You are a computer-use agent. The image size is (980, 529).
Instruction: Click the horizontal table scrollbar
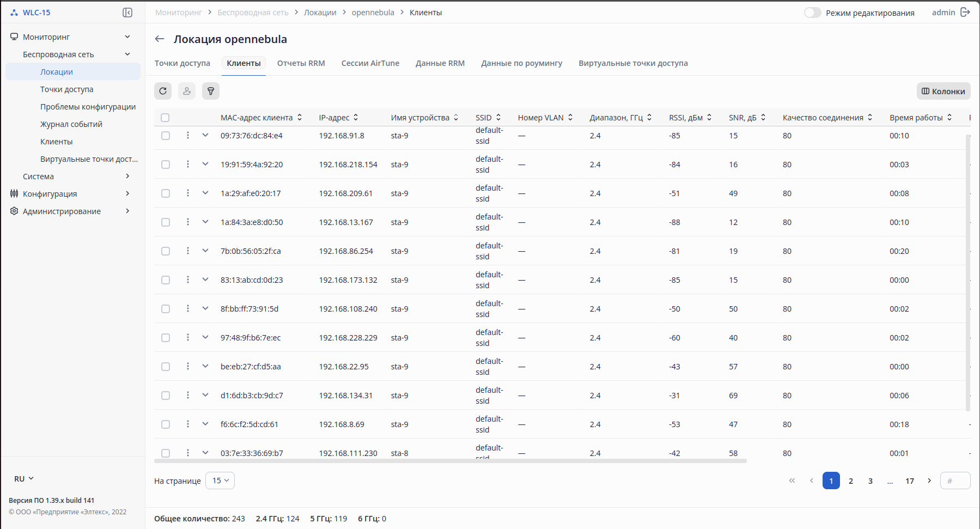[x=451, y=461]
